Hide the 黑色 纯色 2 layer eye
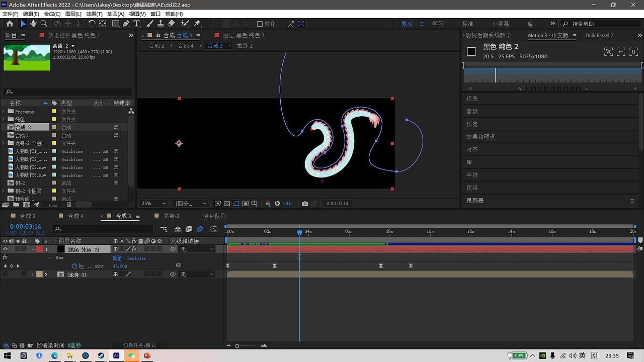The image size is (644, 362). point(6,249)
